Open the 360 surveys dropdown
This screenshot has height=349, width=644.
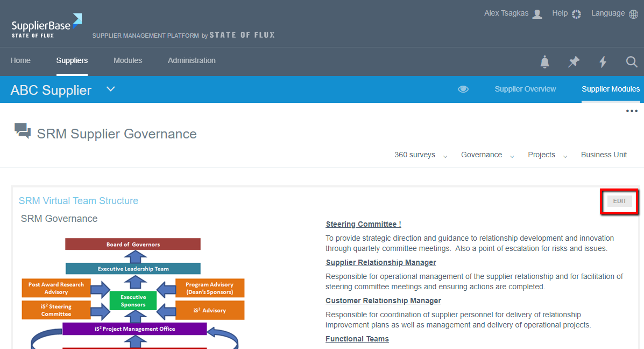click(x=421, y=155)
